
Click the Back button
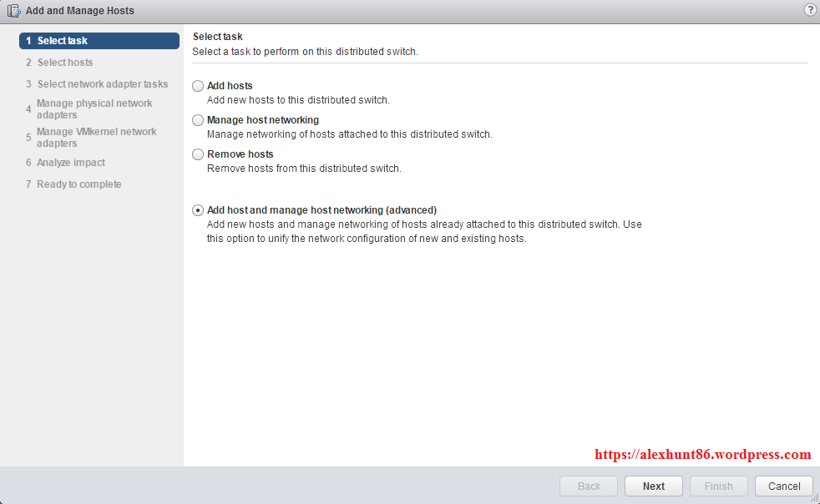point(589,486)
